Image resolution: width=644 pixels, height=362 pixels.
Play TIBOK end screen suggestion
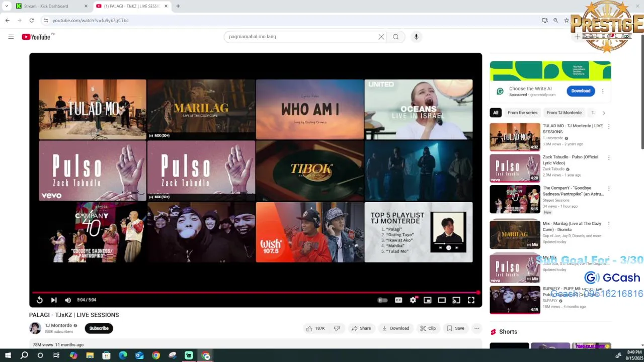[309, 170]
